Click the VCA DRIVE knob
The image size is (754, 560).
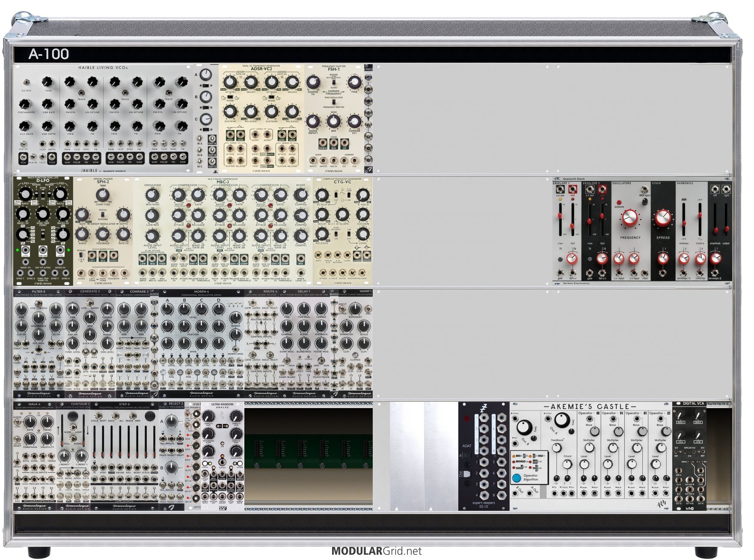26,126
